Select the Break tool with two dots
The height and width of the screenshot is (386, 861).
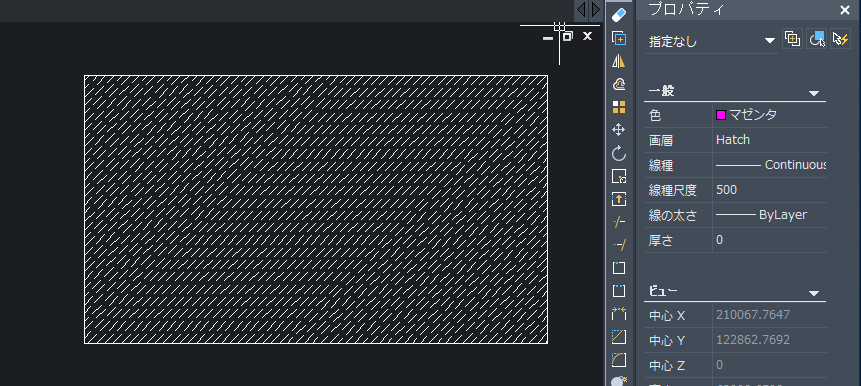[619, 290]
